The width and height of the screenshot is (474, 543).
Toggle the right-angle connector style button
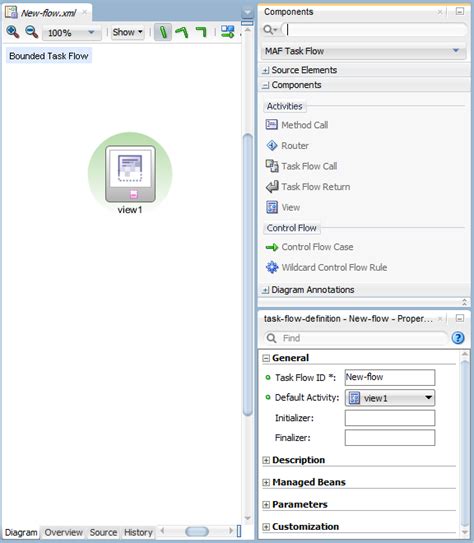point(201,32)
